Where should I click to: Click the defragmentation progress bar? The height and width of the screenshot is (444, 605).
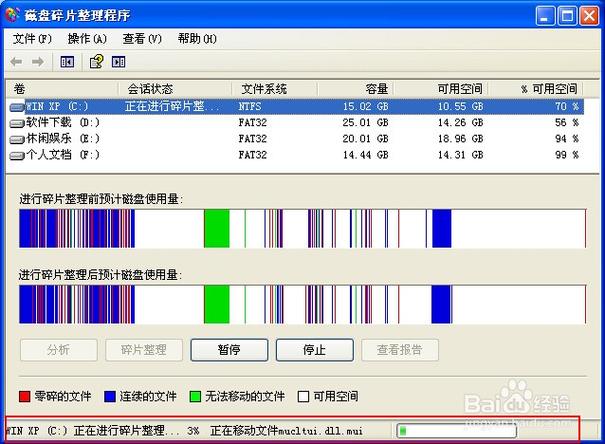(x=456, y=431)
